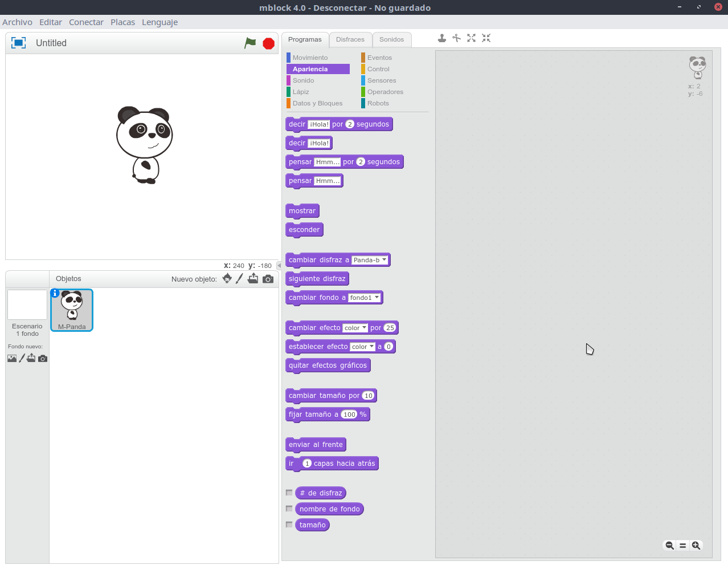Open the Panda-b costume dropdown
Screen dimensions: 728x569
click(x=384, y=260)
